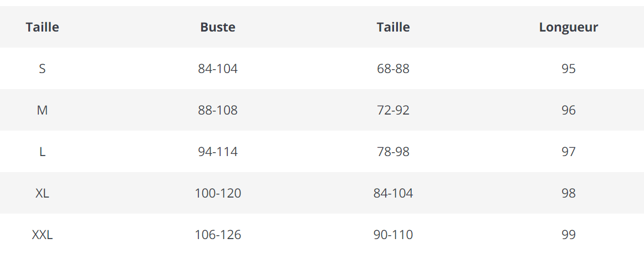Select the XXL size cell
The image size is (644, 259).
coord(42,235)
